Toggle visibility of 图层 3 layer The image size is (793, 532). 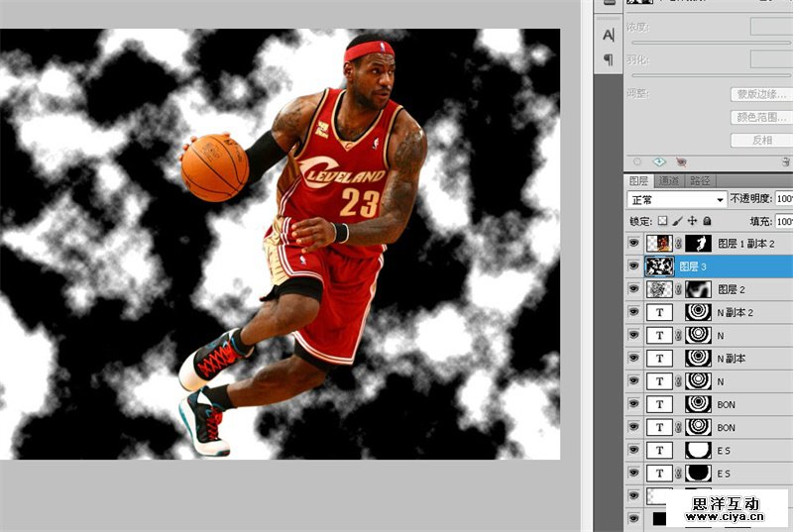634,266
